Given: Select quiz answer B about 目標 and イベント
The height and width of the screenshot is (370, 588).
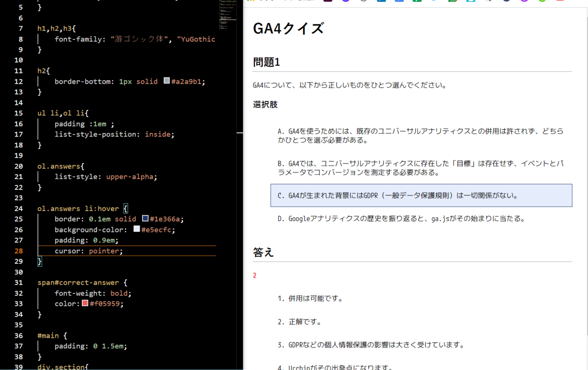Looking at the screenshot, I should 421,168.
